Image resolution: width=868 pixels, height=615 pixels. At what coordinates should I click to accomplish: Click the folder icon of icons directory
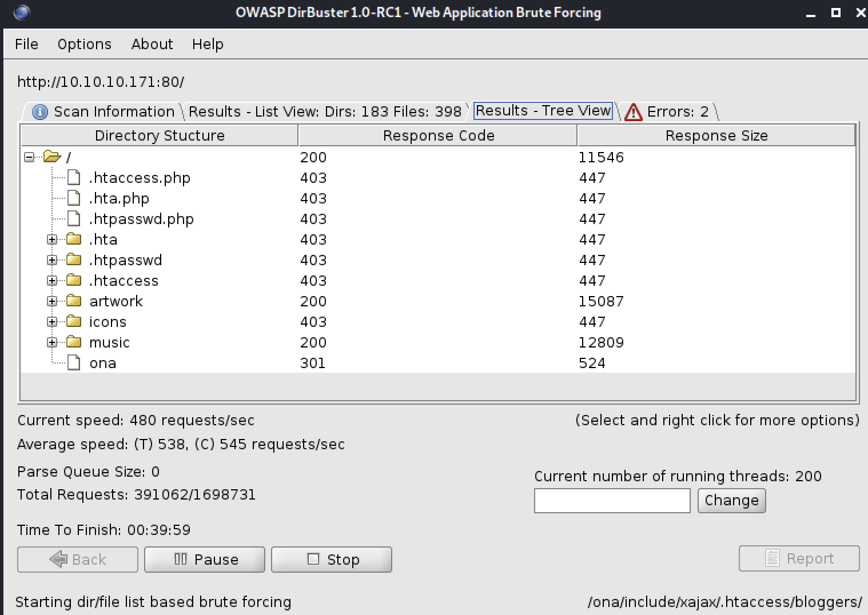[x=74, y=321]
